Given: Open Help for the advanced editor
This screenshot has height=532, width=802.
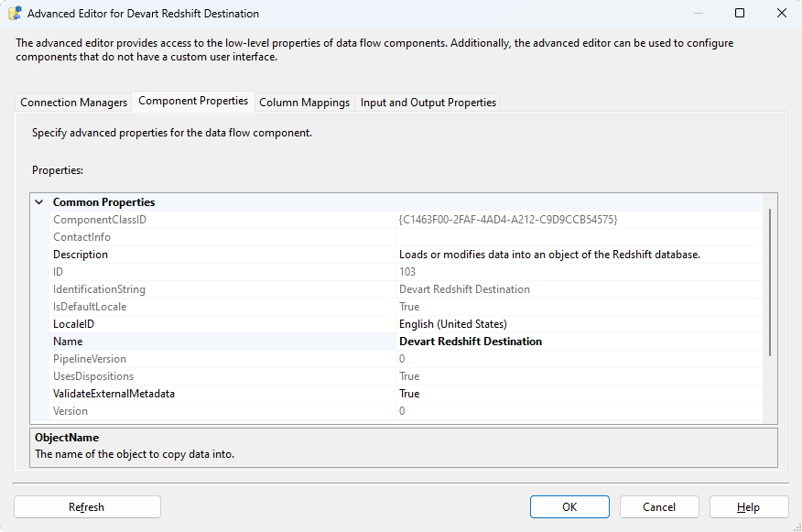Looking at the screenshot, I should point(748,507).
